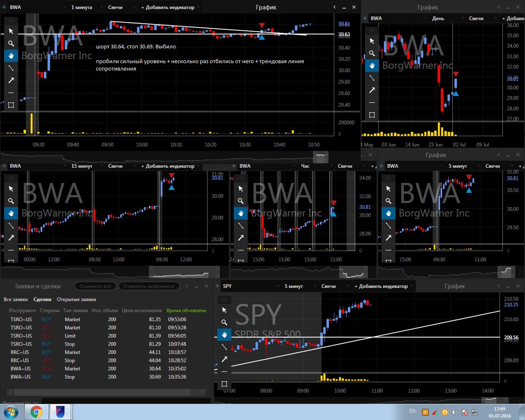Click '+ Добавить индикатор' in the 15-minute BWA chart
The image size is (525, 420).
170,166
